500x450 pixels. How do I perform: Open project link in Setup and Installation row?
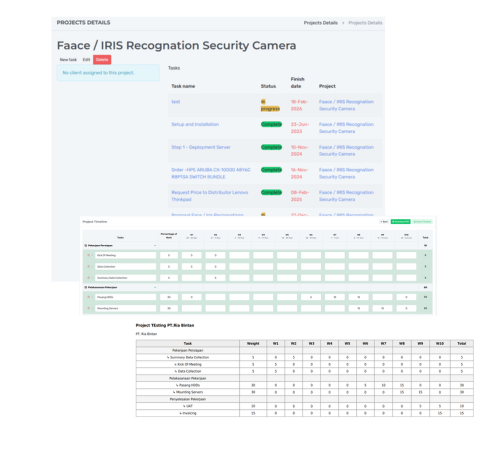click(x=346, y=128)
